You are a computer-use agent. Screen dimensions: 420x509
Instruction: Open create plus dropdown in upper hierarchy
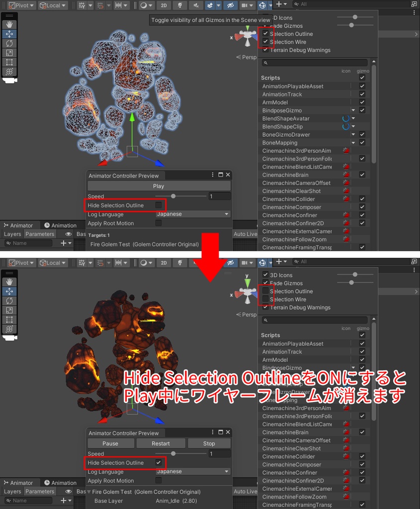click(x=281, y=4)
